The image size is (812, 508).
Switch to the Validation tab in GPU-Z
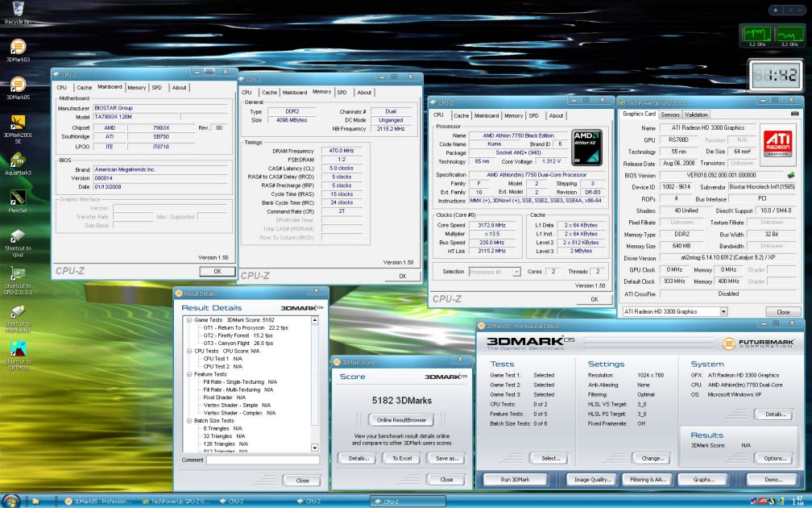click(696, 115)
